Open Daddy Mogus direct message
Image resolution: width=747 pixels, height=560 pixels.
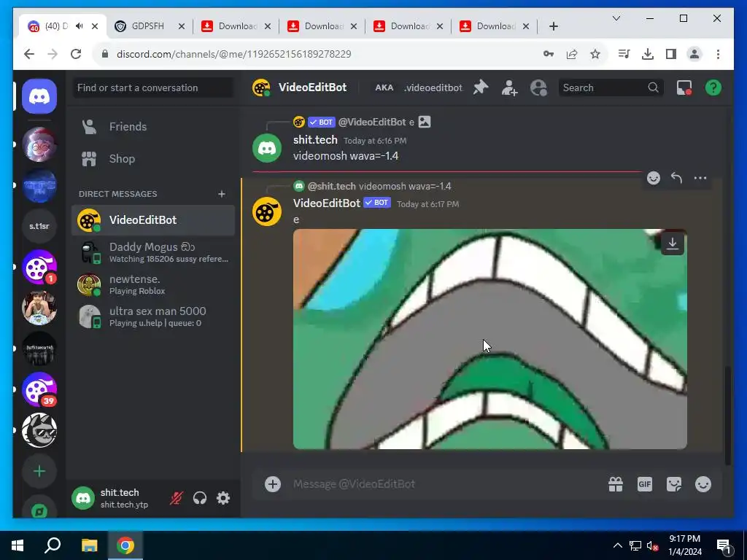point(152,252)
